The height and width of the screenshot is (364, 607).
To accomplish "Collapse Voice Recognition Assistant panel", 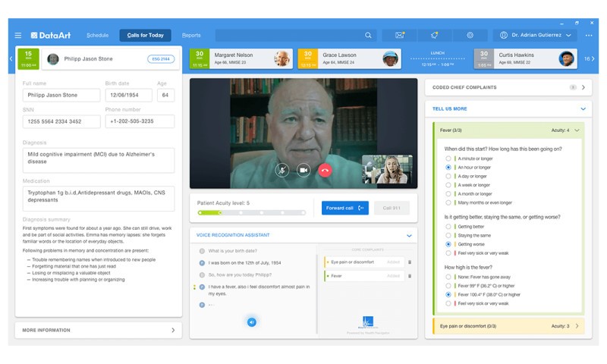I will click(409, 236).
